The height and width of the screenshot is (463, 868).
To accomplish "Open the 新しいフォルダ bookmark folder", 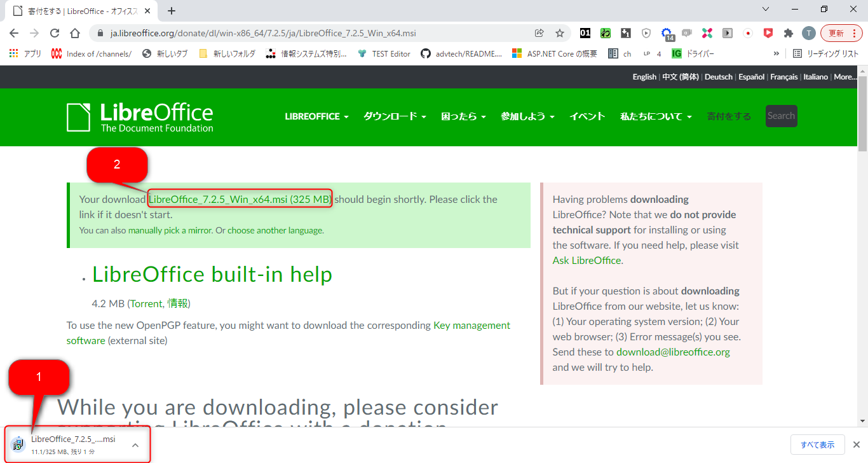I will point(227,54).
